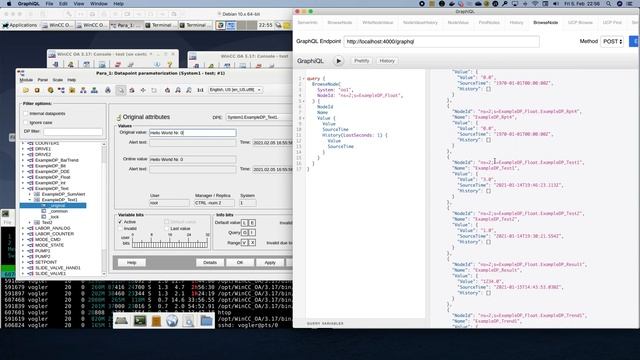The image size is (640, 360).
Task: Open the Scale menu in Para window
Action: [x=58, y=80]
